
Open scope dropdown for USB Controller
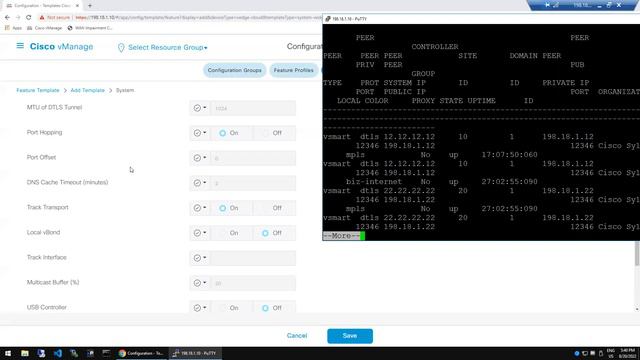pyautogui.click(x=200, y=308)
